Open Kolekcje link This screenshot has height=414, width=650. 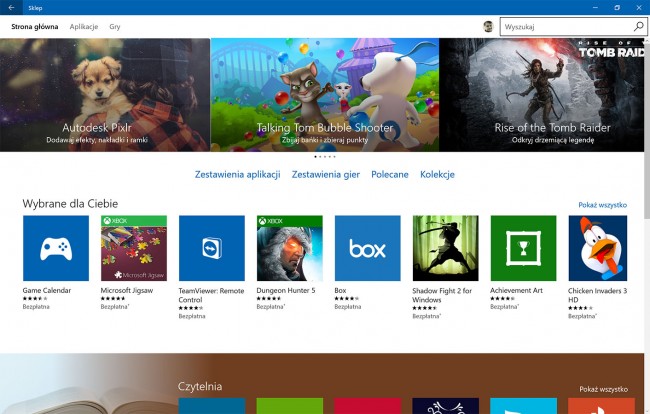(x=437, y=174)
